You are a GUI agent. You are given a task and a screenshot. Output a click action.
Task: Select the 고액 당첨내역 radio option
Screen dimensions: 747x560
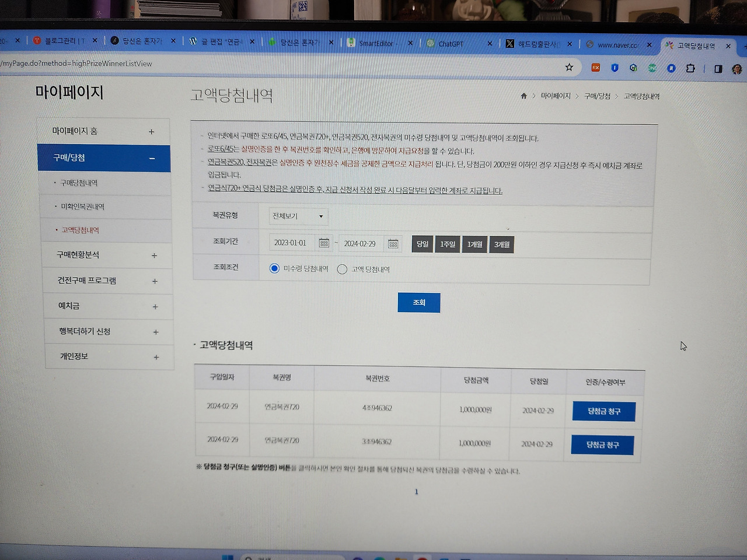tap(342, 269)
